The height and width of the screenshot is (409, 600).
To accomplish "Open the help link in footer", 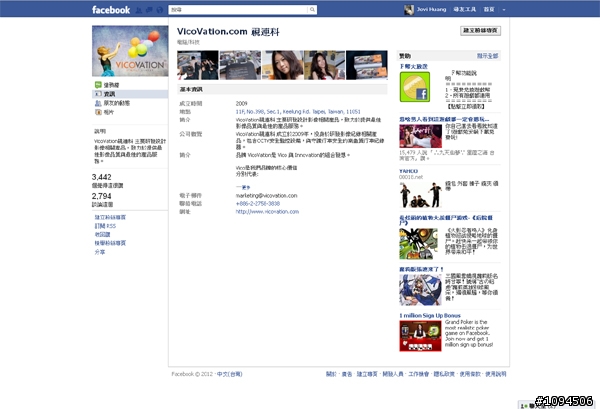I will [496, 374].
